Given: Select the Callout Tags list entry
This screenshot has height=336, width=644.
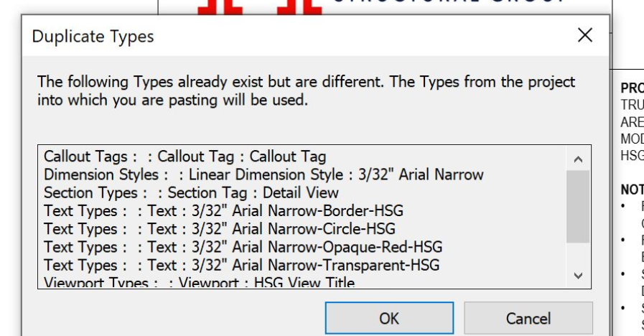Looking at the screenshot, I should point(185,157).
